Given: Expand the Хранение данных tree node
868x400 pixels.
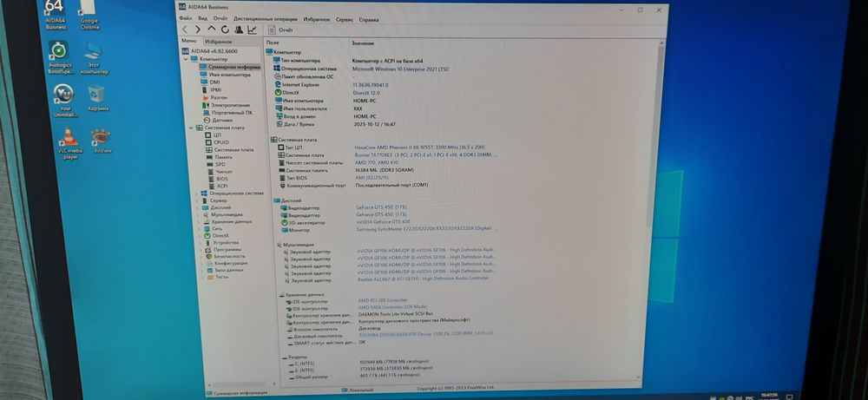Looking at the screenshot, I should tap(200, 221).
